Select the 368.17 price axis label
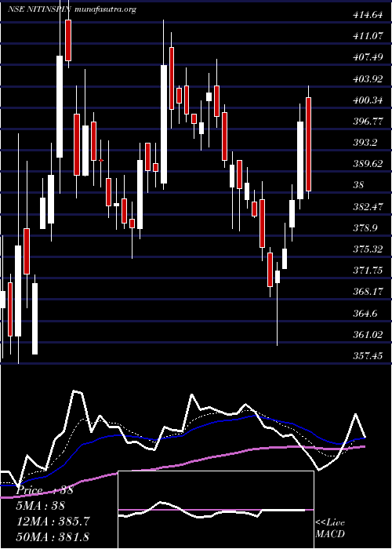The height and width of the screenshot is (549, 392). pos(367,292)
